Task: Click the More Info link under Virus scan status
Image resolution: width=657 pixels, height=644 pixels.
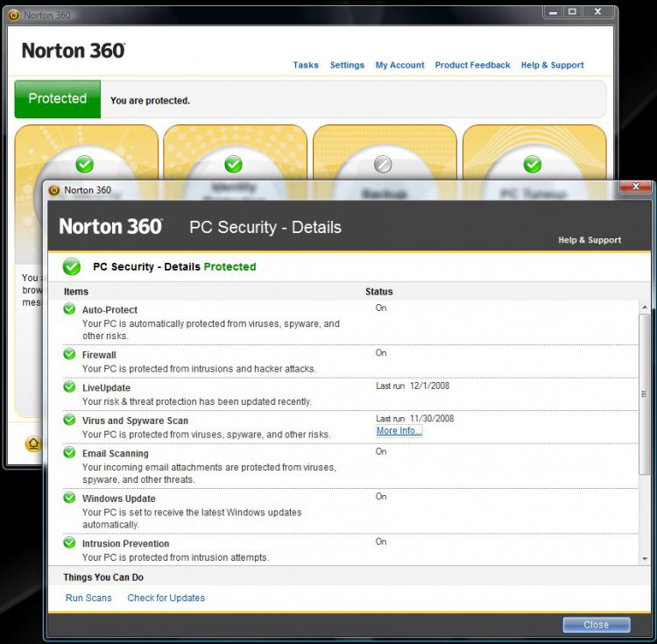Action: pos(399,431)
